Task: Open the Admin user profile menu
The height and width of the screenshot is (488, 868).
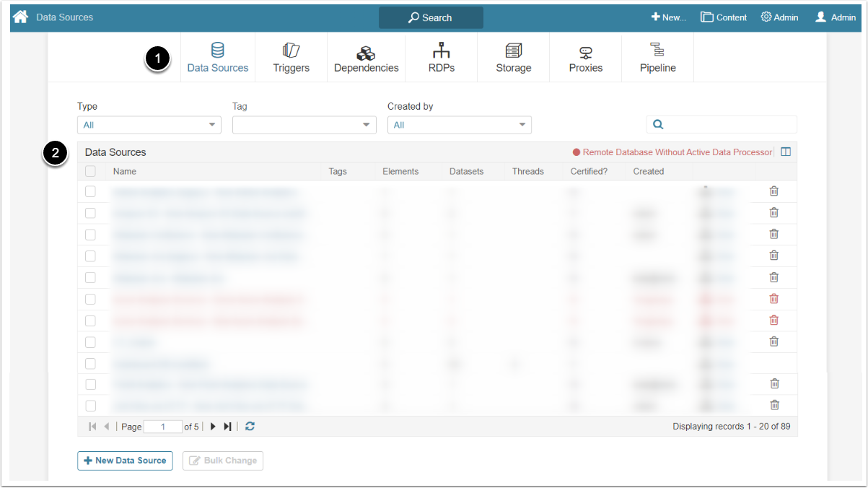Action: (x=836, y=17)
